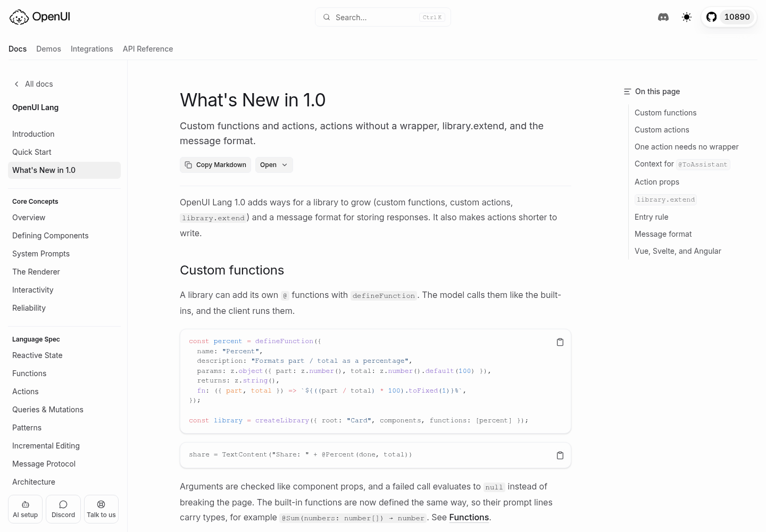Open Incremental Editing sidebar page
Image resolution: width=766 pixels, height=532 pixels.
pyautogui.click(x=64, y=446)
